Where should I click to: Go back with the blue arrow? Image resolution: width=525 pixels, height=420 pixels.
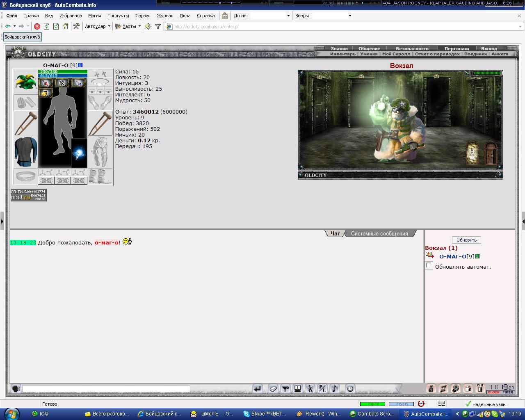coord(8,26)
